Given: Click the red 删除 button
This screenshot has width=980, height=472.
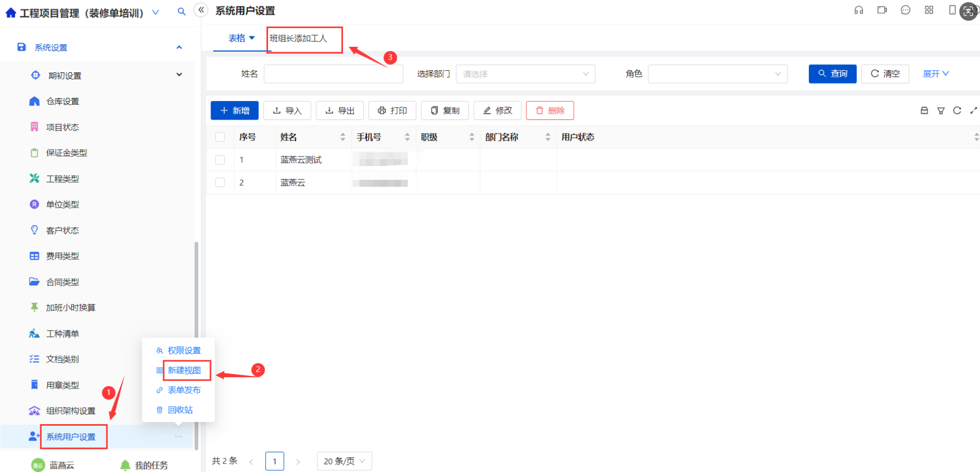Looking at the screenshot, I should (550, 111).
